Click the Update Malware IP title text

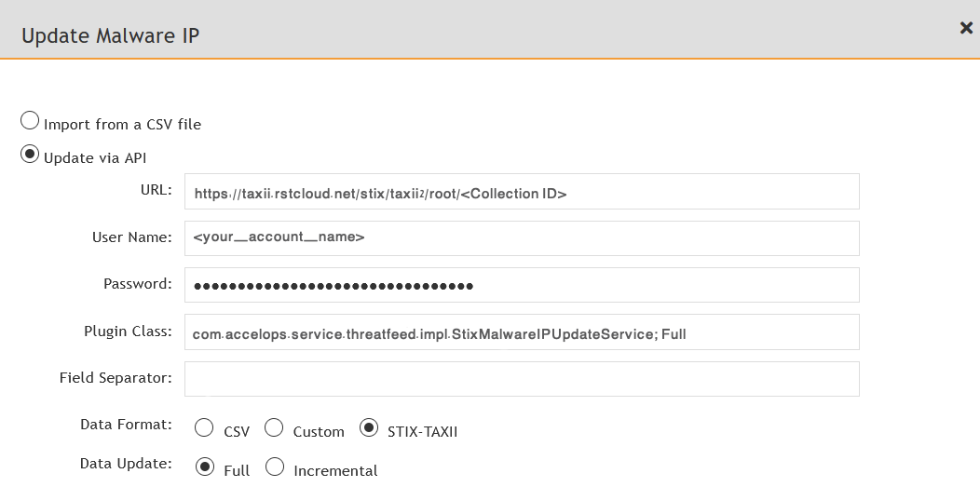pos(111,35)
